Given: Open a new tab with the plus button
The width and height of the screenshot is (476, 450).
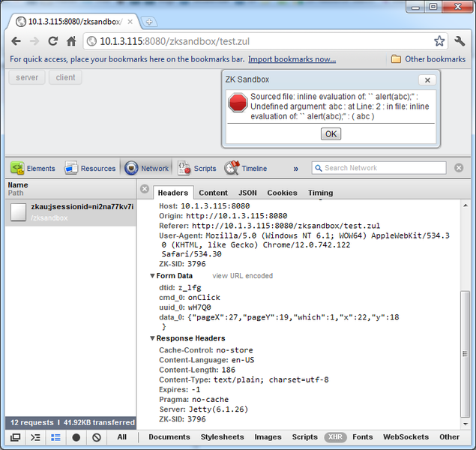Looking at the screenshot, I should click(x=149, y=22).
